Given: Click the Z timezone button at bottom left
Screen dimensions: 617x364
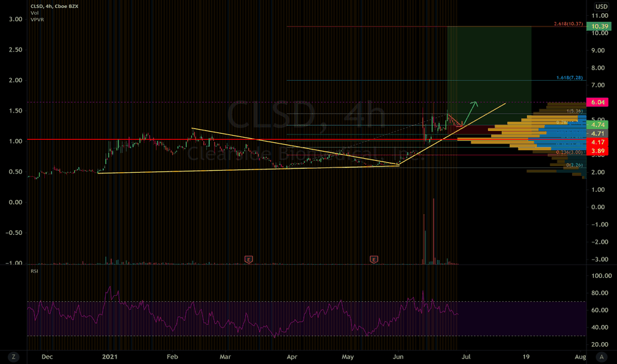Looking at the screenshot, I should [x=13, y=357].
